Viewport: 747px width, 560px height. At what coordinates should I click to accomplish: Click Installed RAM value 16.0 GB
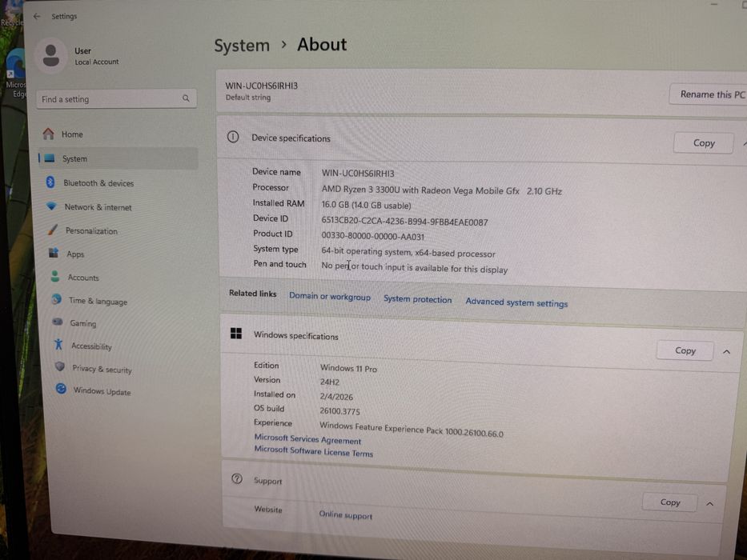tap(366, 206)
